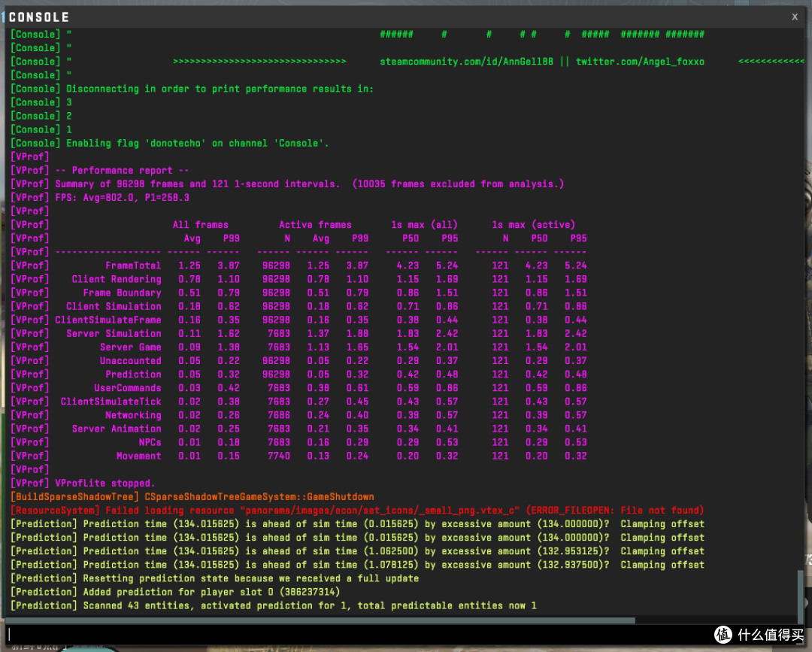Select the FrameTotal row label
This screenshot has height=652, width=812.
[133, 265]
